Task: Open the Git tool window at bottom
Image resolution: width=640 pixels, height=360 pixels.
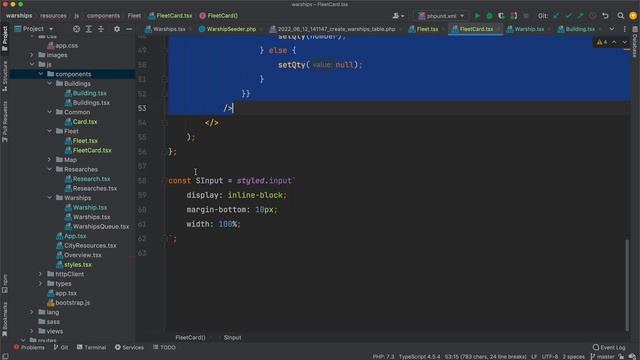Action: pos(61,347)
